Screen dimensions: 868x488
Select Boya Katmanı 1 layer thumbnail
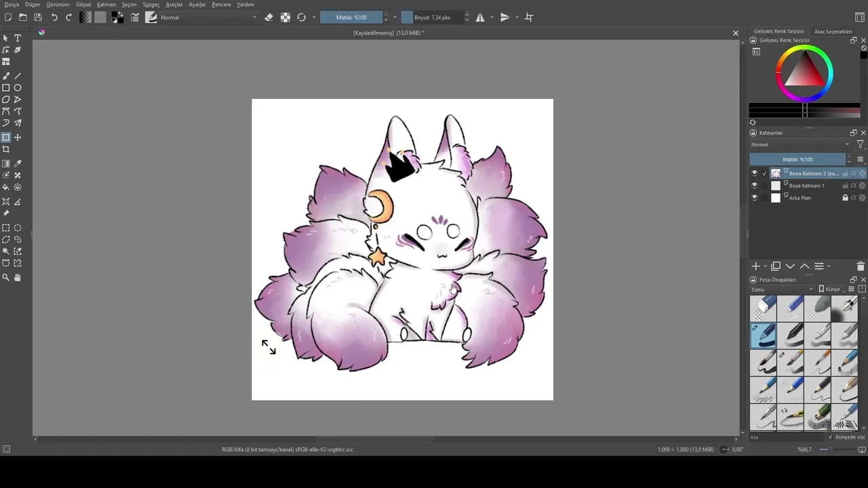pos(776,186)
